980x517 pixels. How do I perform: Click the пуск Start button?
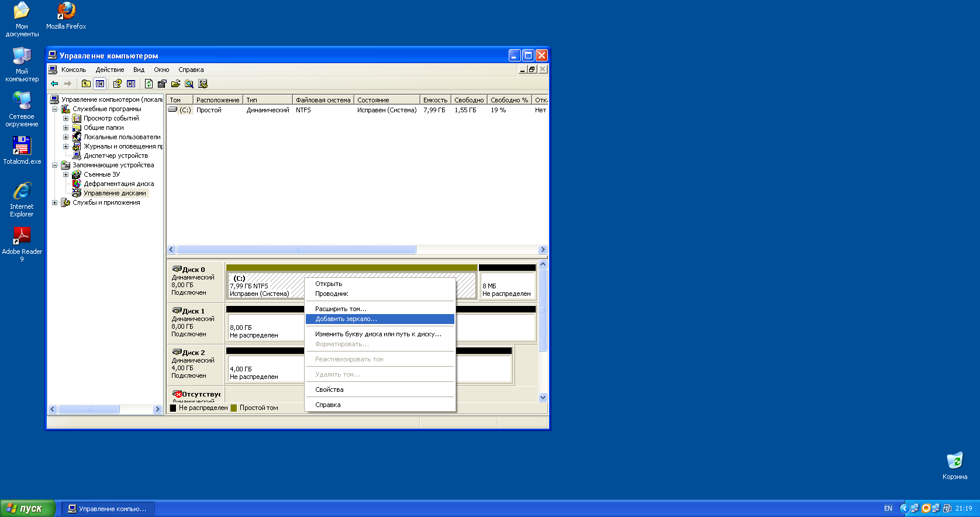[x=27, y=508]
